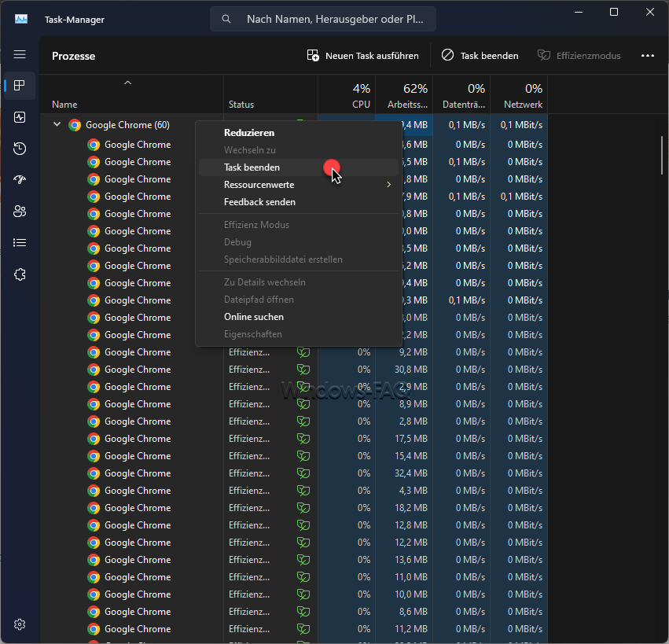Click the search magnifier icon
The height and width of the screenshot is (644, 669).
pyautogui.click(x=226, y=19)
